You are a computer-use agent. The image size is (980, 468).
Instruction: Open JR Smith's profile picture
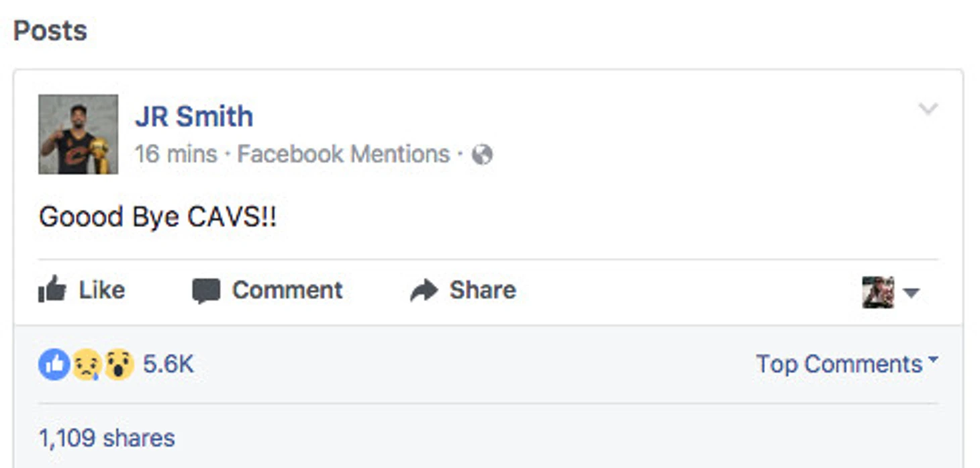pyautogui.click(x=78, y=134)
